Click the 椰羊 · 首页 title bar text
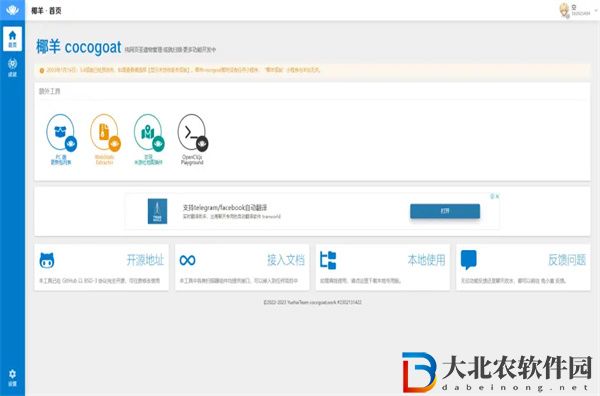 click(x=46, y=11)
